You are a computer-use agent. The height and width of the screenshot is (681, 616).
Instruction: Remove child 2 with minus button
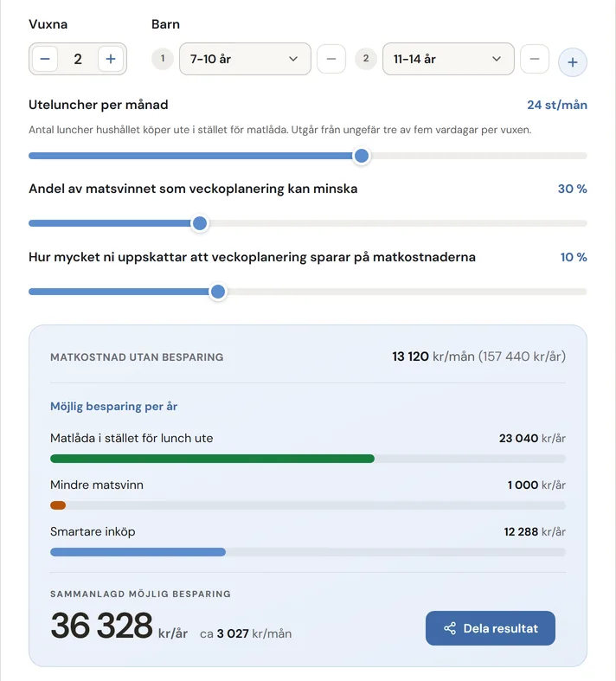(x=535, y=59)
